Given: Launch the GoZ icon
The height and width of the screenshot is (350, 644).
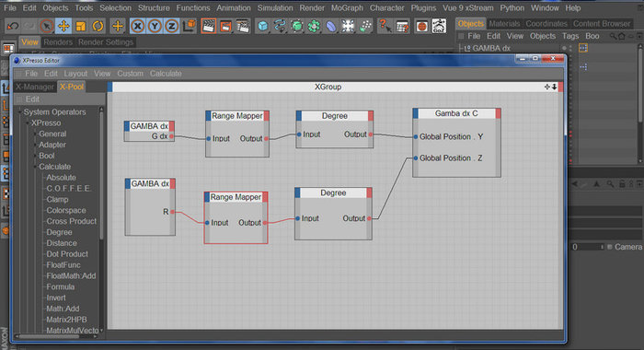Looking at the screenshot, I should tap(439, 27).
